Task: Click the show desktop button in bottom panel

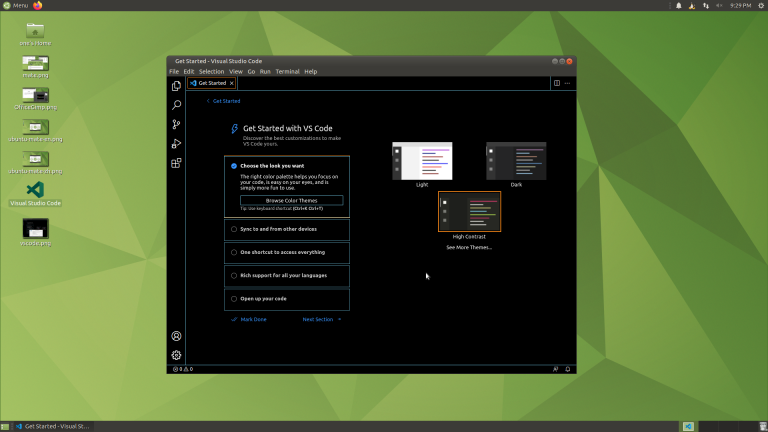Action: [x=5, y=427]
